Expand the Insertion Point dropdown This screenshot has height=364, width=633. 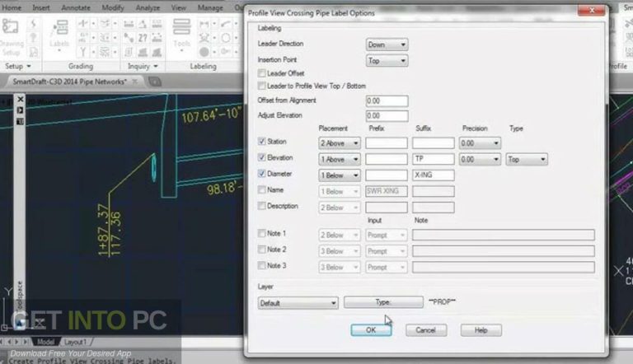(387, 60)
